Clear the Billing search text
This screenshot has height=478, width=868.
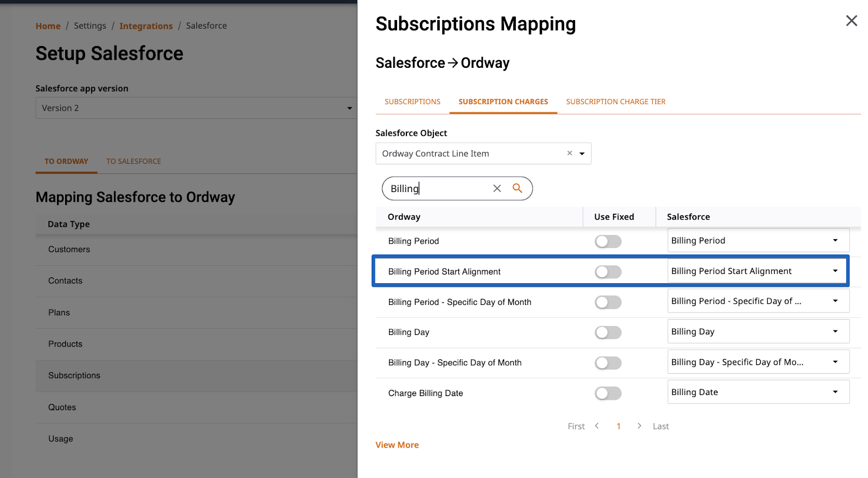coord(497,188)
